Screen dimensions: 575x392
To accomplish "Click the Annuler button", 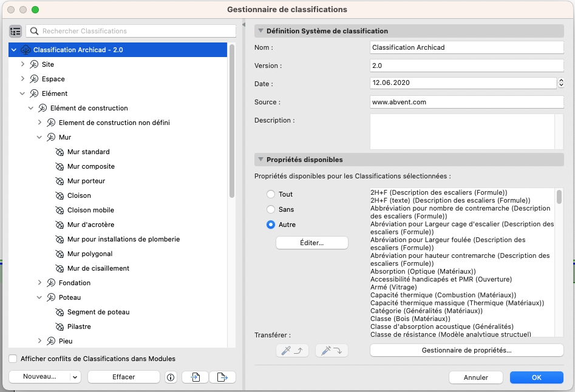I will click(x=475, y=377).
